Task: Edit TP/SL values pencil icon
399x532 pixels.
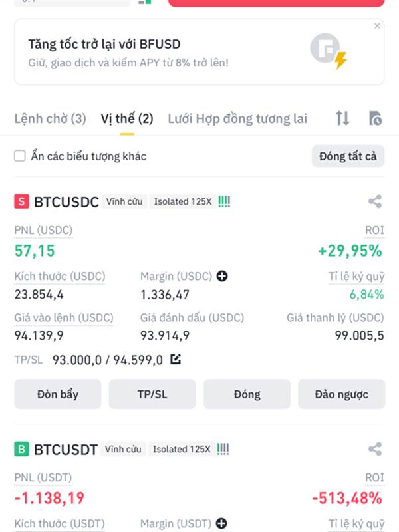Action: [176, 359]
